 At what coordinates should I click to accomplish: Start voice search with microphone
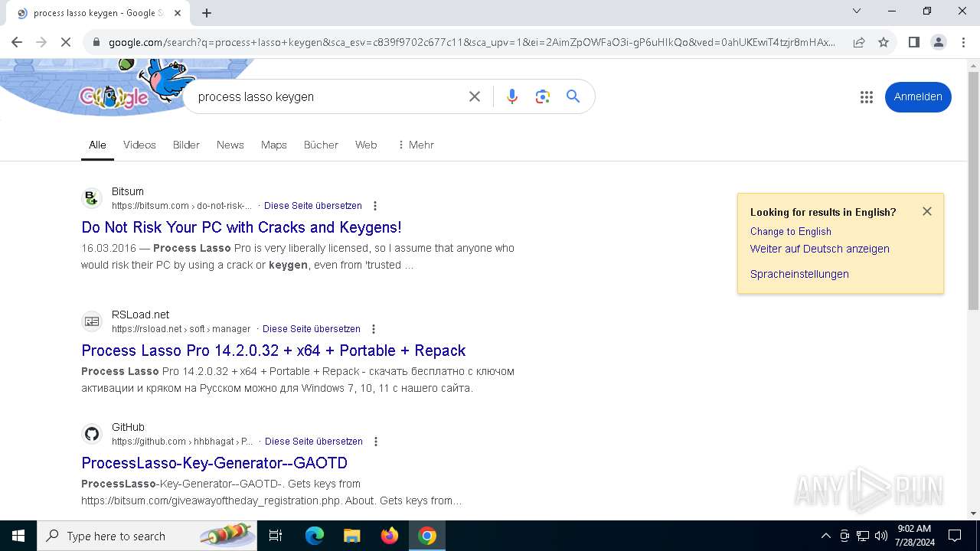point(512,96)
